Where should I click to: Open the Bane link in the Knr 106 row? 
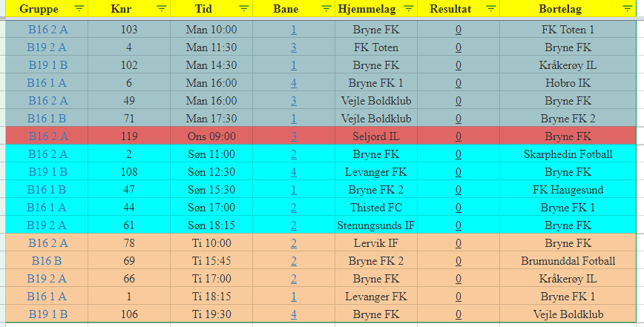point(294,314)
